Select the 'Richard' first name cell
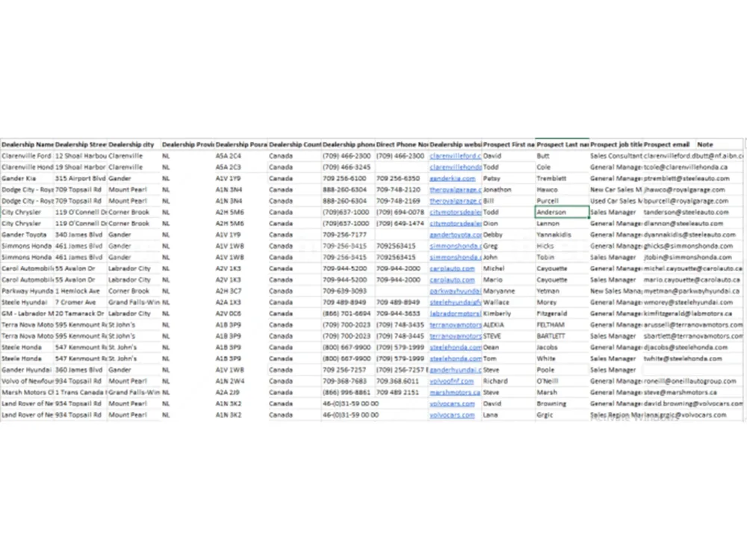The width and height of the screenshot is (747, 560). tap(508, 381)
